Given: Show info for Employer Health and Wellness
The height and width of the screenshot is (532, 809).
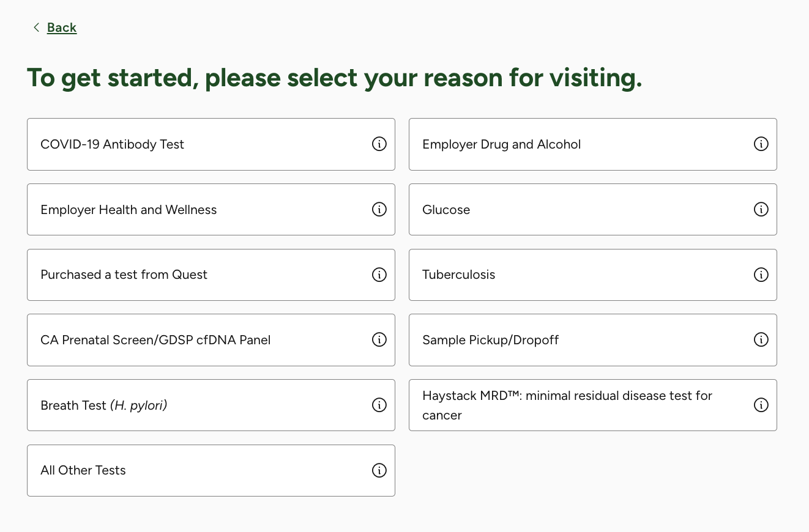Looking at the screenshot, I should coord(379,210).
